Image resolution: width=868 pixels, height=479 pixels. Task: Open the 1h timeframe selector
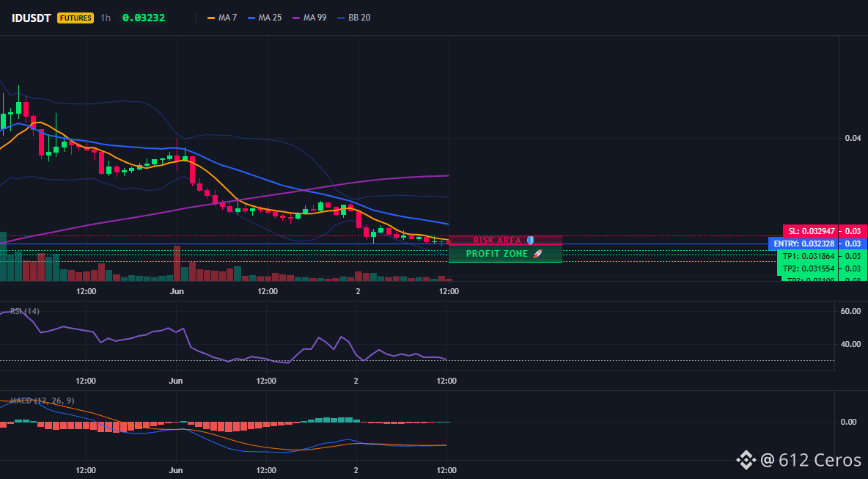pyautogui.click(x=105, y=18)
